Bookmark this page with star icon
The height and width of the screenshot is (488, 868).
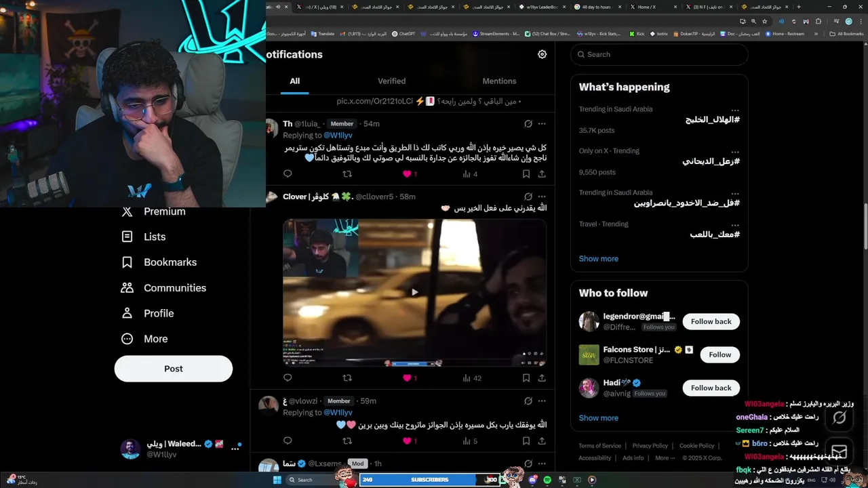click(x=765, y=21)
